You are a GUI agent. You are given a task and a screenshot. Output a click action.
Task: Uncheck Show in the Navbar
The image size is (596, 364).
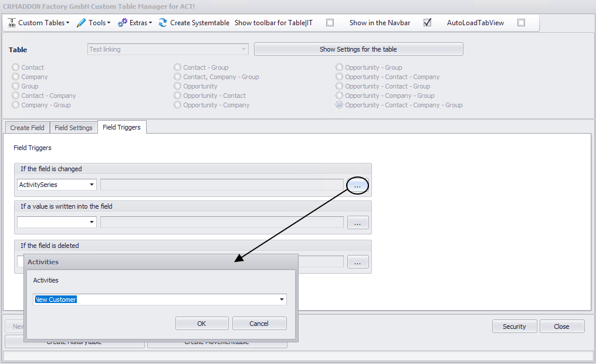427,22
